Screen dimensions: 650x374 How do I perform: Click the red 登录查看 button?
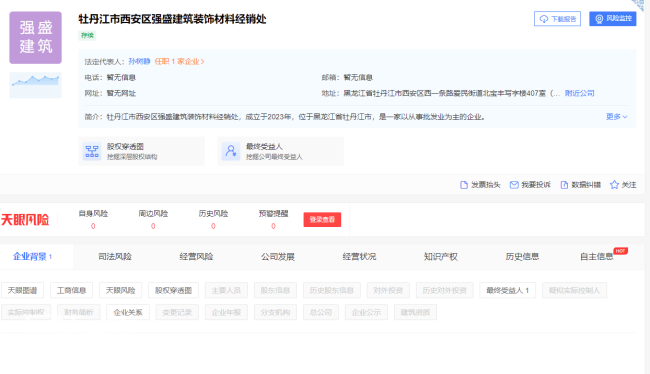[x=322, y=219]
